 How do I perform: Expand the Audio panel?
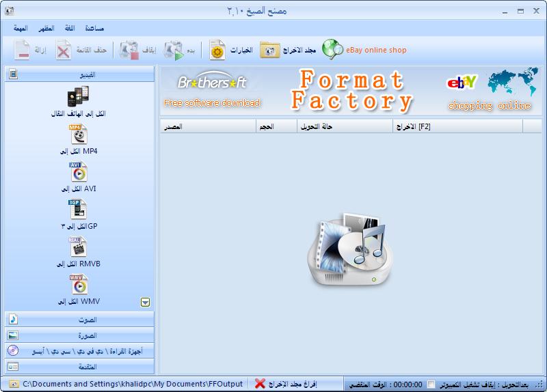79,319
